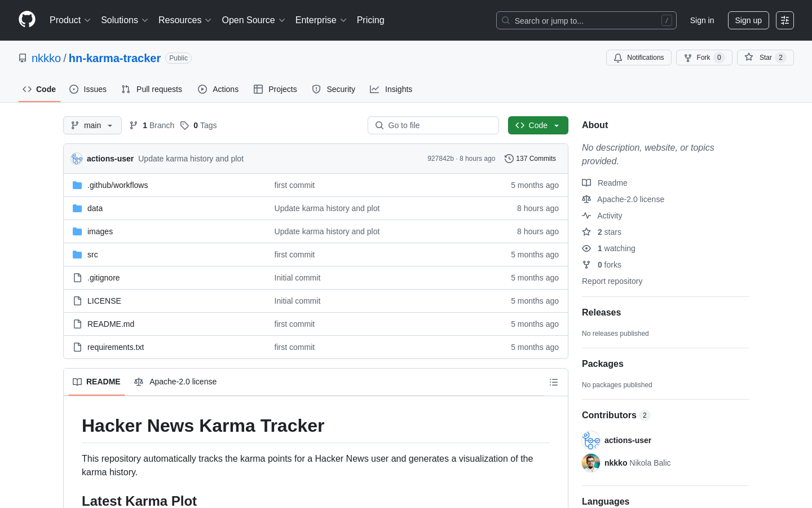Select the Code repository tab
812x508 pixels.
[x=39, y=89]
